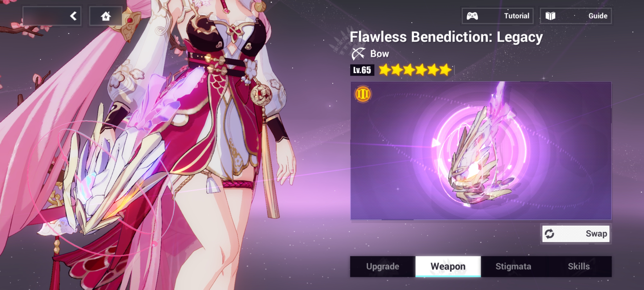Switch to the Upgrade tab
Image resolution: width=644 pixels, height=290 pixels.
(383, 266)
